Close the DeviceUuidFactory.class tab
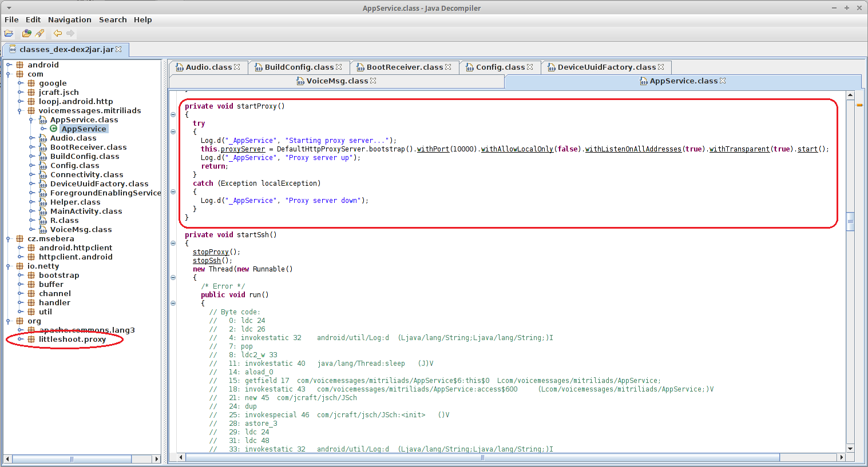The image size is (868, 467). [x=661, y=67]
